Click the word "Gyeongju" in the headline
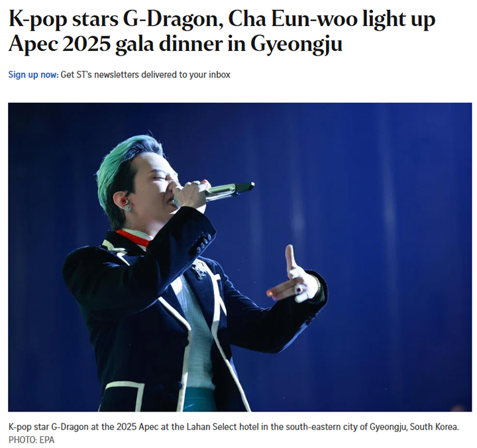 click(x=297, y=44)
